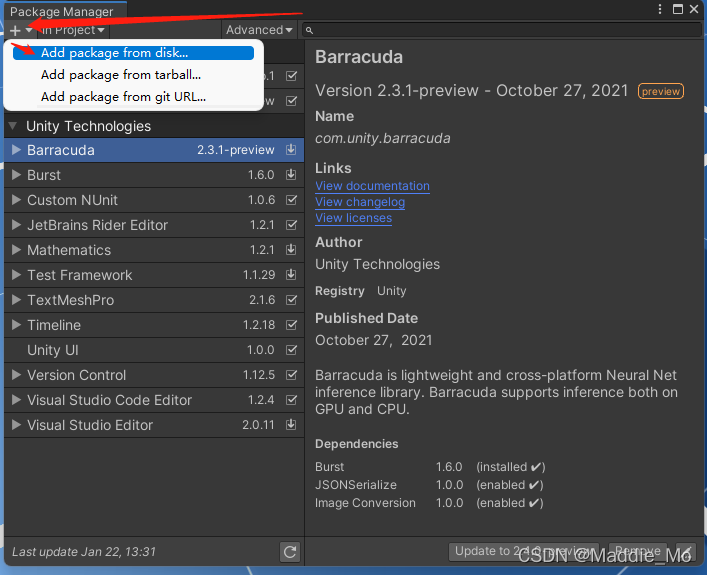Open View documentation link
The image size is (707, 575).
pyautogui.click(x=372, y=186)
